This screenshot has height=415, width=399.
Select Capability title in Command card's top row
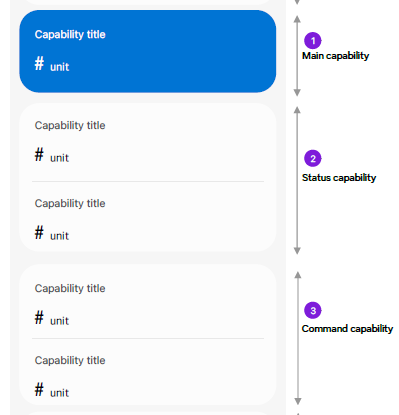70,289
